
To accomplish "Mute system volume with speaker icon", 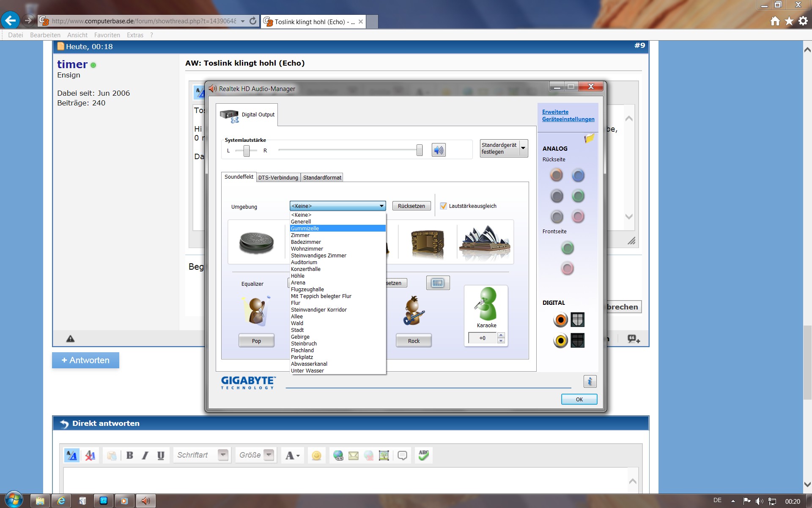I will 439,150.
